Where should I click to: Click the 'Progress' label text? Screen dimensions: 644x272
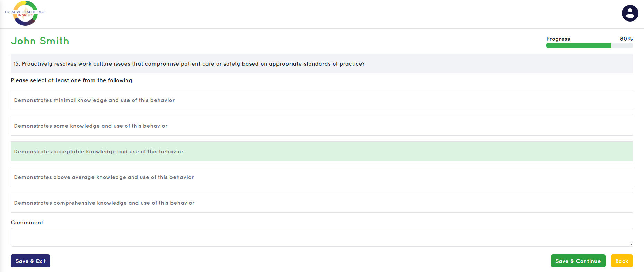[x=558, y=39]
